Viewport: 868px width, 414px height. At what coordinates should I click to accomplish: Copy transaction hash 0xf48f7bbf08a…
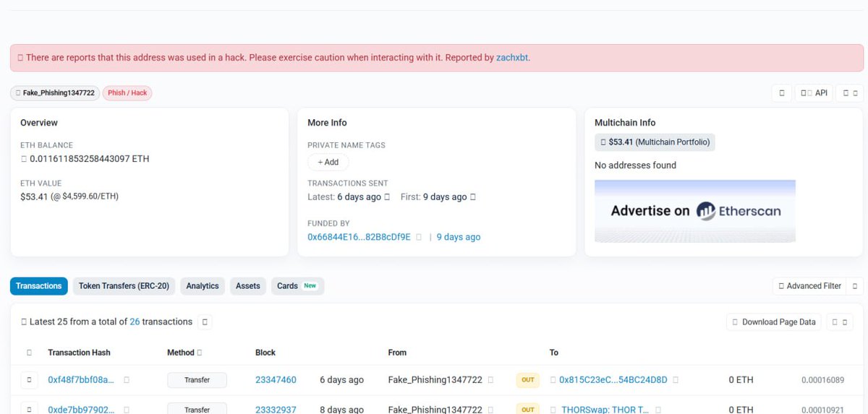(x=127, y=380)
